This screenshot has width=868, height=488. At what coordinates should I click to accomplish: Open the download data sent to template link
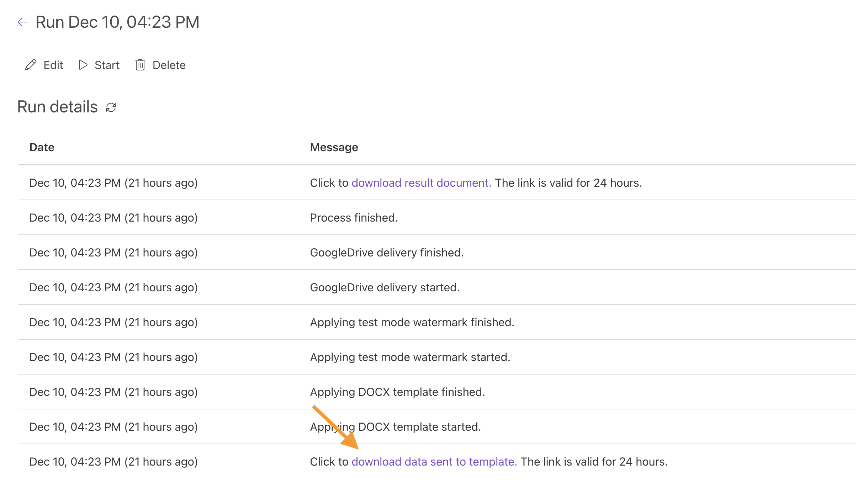tap(434, 462)
